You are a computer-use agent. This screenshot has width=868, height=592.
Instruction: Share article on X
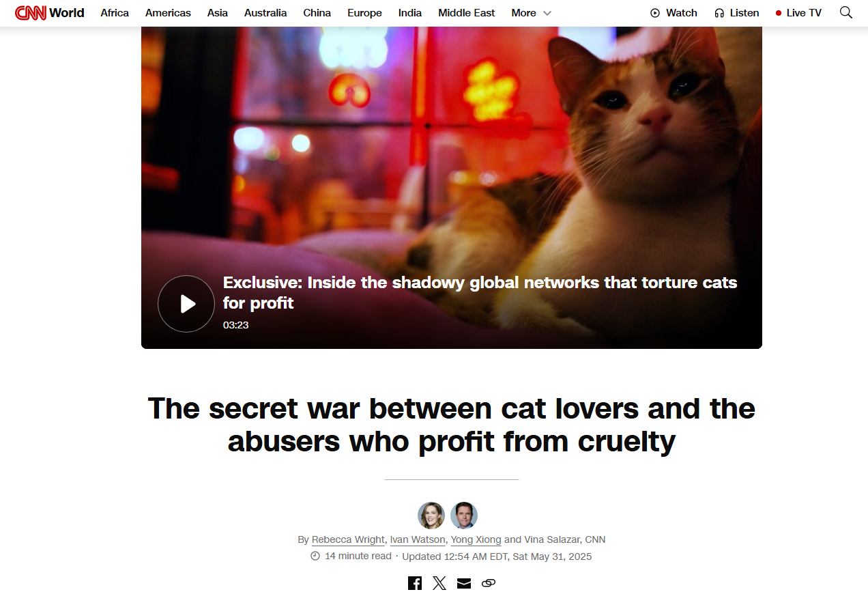pyautogui.click(x=439, y=583)
